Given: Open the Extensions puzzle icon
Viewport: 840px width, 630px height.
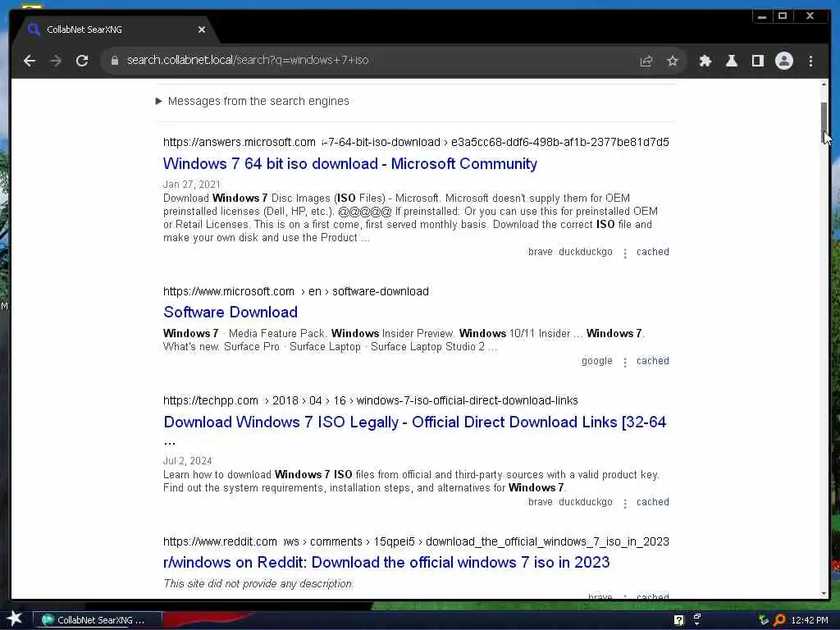Looking at the screenshot, I should pyautogui.click(x=705, y=61).
